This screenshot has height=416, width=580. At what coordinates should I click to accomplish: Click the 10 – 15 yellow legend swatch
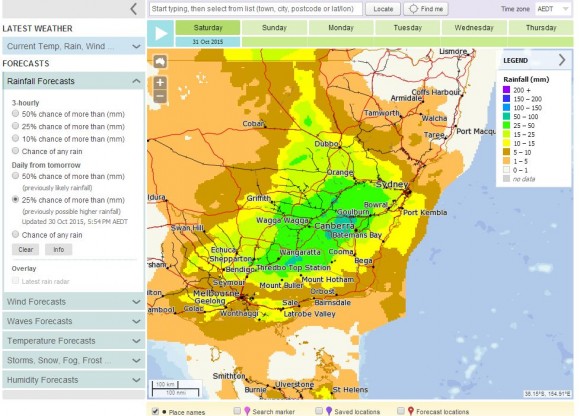pyautogui.click(x=506, y=143)
